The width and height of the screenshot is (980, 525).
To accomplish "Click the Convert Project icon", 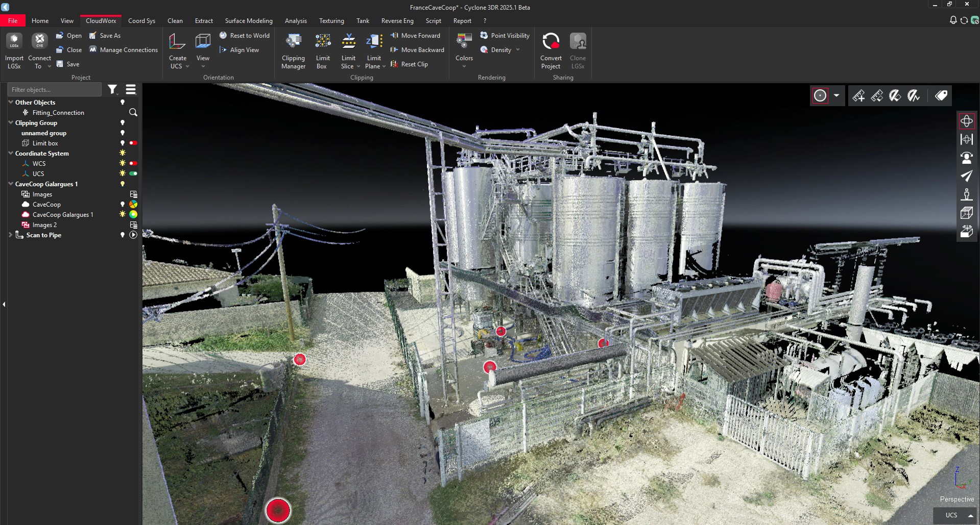I will click(551, 49).
